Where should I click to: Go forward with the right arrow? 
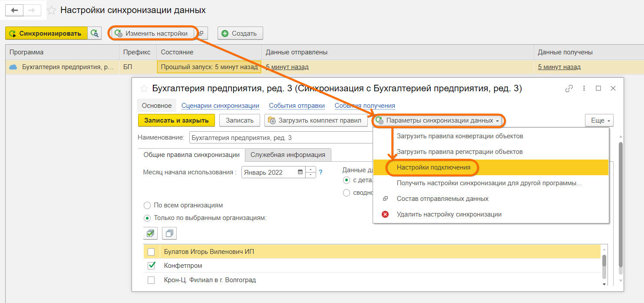coord(33,10)
